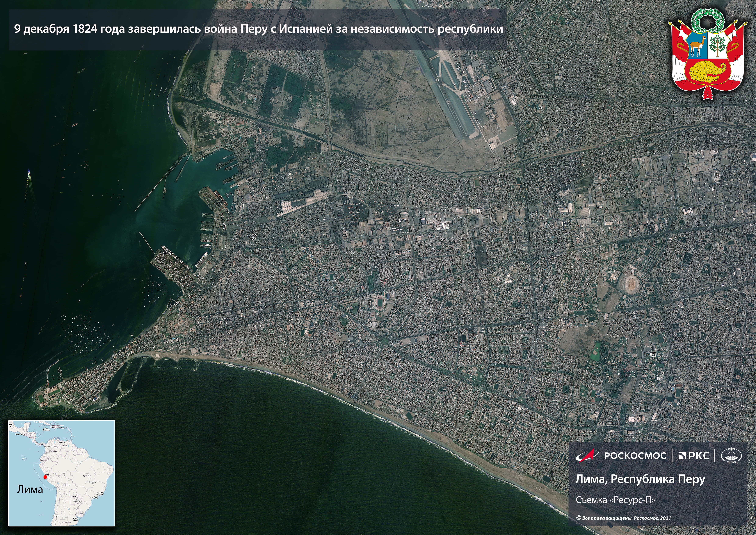Click the Roscosmos rocket logo icon

click(587, 455)
